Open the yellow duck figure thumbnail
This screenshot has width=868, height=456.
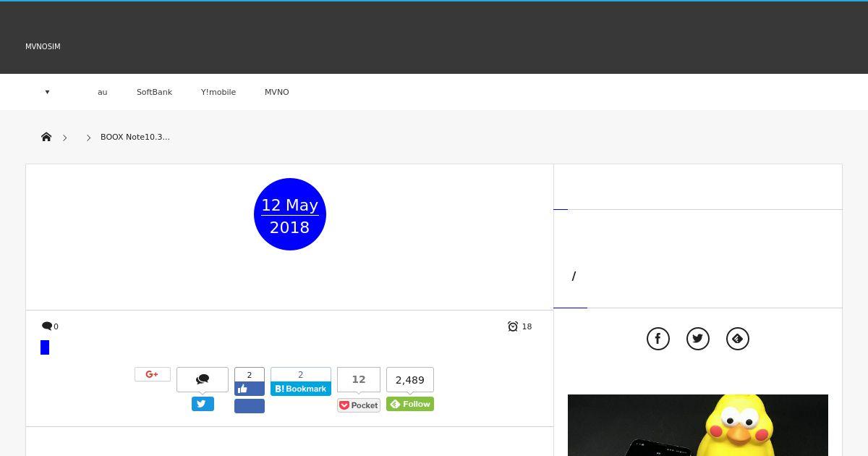(x=698, y=425)
